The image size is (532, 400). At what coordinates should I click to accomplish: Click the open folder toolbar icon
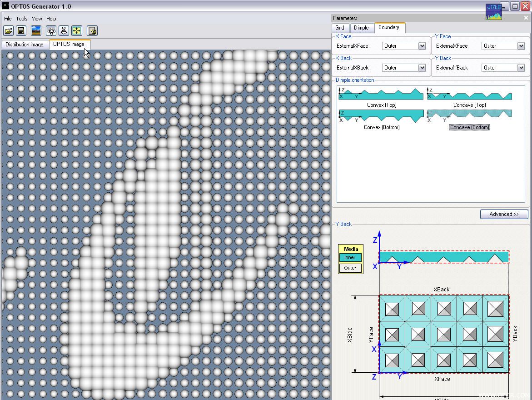pos(9,31)
